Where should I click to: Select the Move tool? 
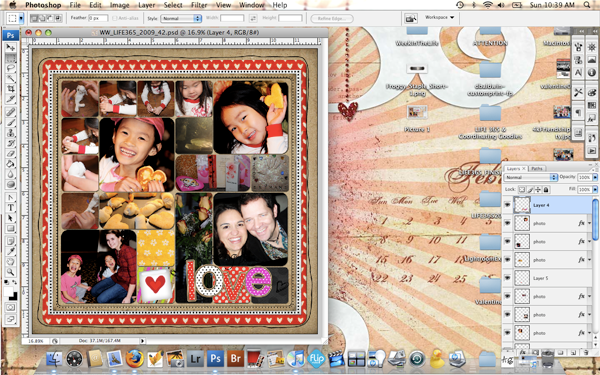[10, 47]
